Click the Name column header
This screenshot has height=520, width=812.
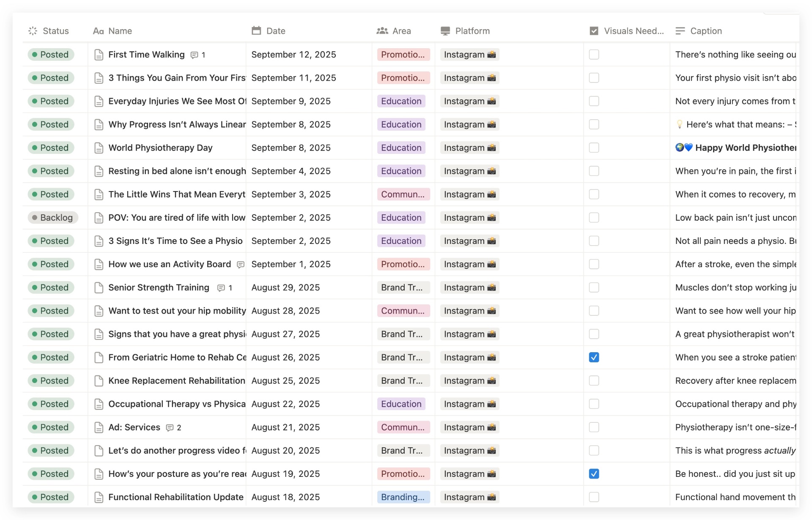coord(167,31)
